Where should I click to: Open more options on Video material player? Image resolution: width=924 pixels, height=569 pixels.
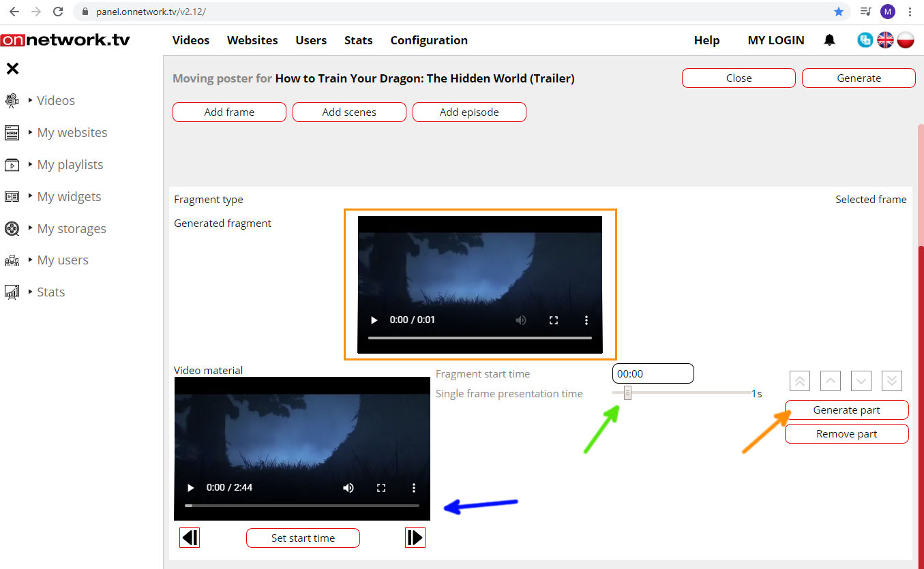[x=414, y=488]
